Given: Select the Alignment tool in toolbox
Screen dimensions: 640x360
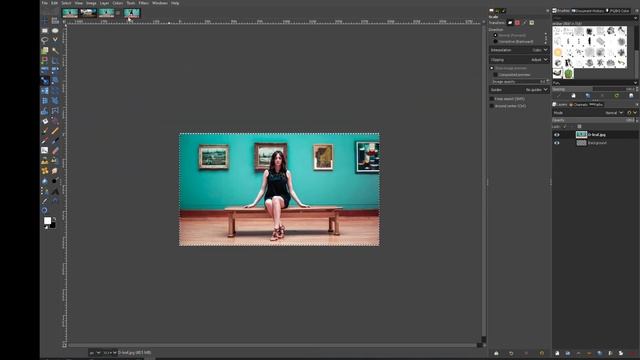Looking at the screenshot, I should pos(55,20).
